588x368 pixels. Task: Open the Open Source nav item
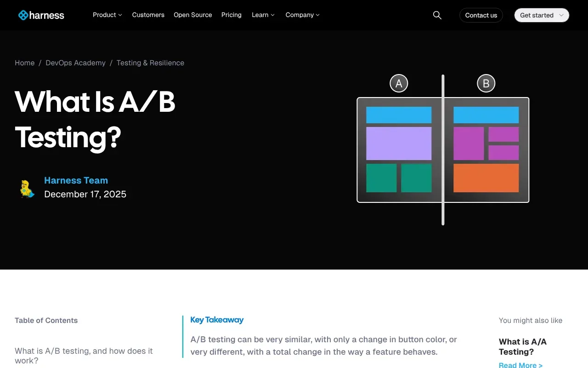pos(192,15)
